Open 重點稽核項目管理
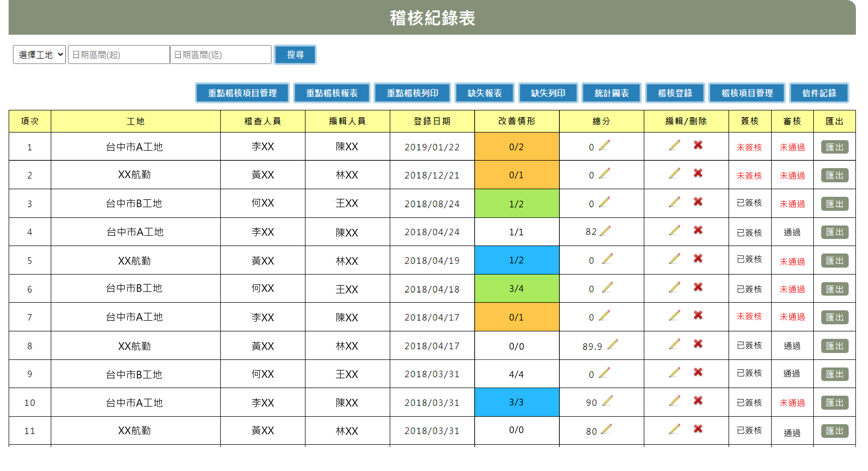This screenshot has width=868, height=471. (x=242, y=93)
